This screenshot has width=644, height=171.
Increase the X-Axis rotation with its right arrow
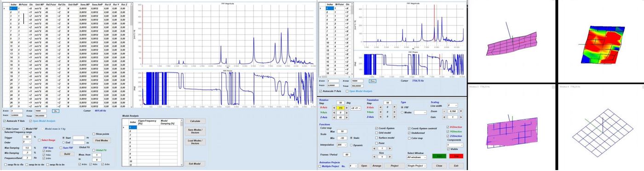pos(347,108)
